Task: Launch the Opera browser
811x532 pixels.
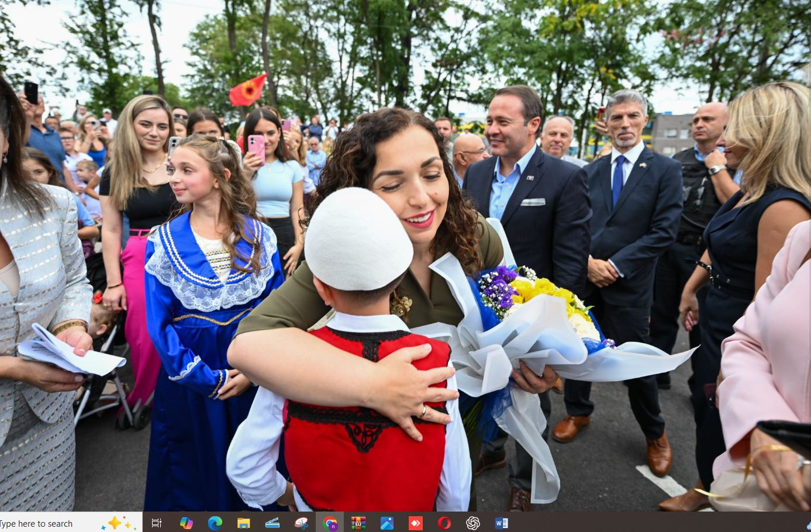Action: [444, 523]
